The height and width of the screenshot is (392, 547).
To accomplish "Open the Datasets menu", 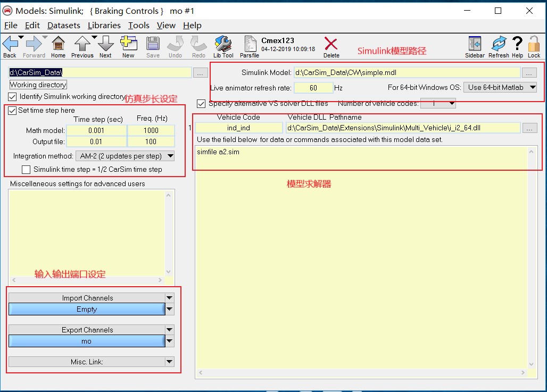I will click(63, 26).
